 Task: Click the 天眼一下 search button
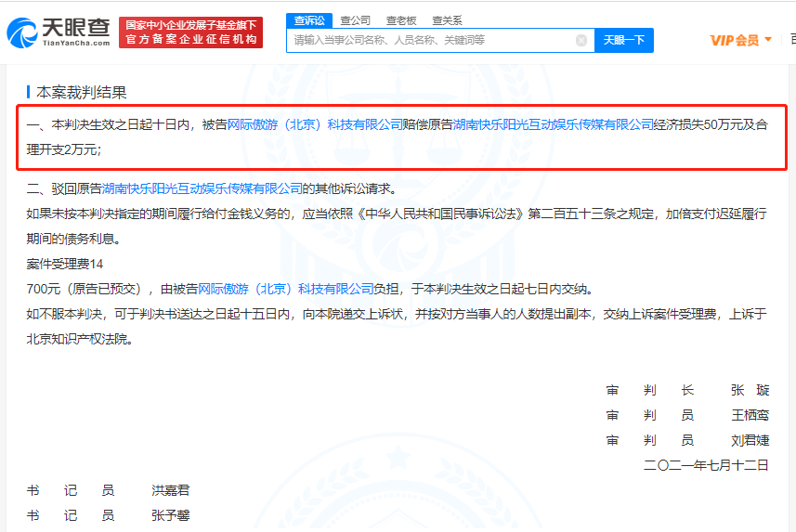[624, 41]
